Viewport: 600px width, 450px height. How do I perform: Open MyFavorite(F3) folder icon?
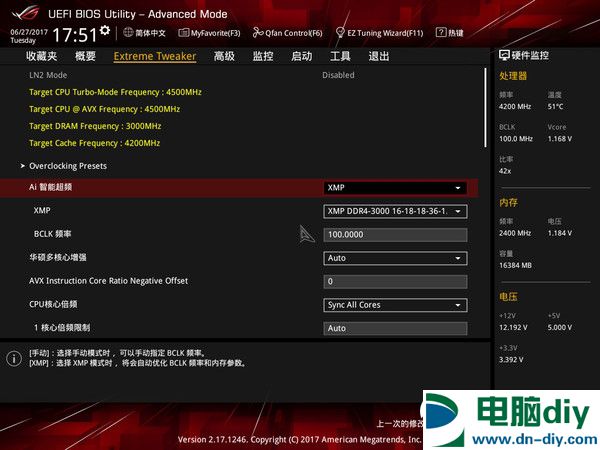pos(184,33)
